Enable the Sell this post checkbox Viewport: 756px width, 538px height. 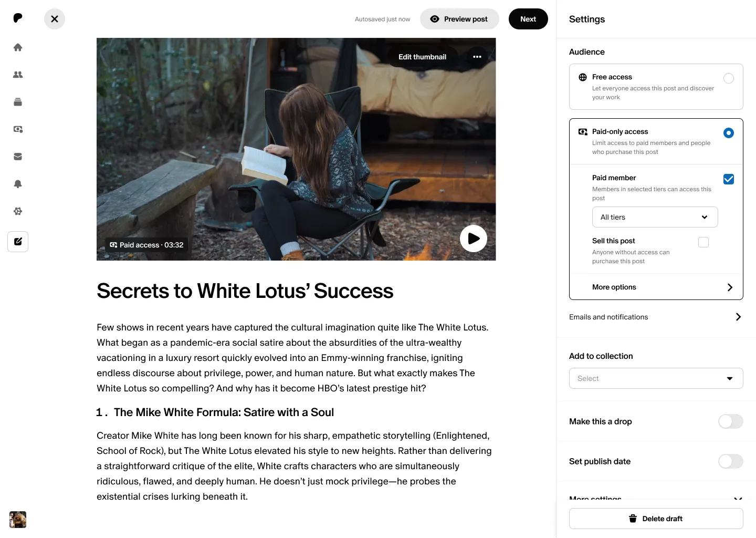pos(703,242)
